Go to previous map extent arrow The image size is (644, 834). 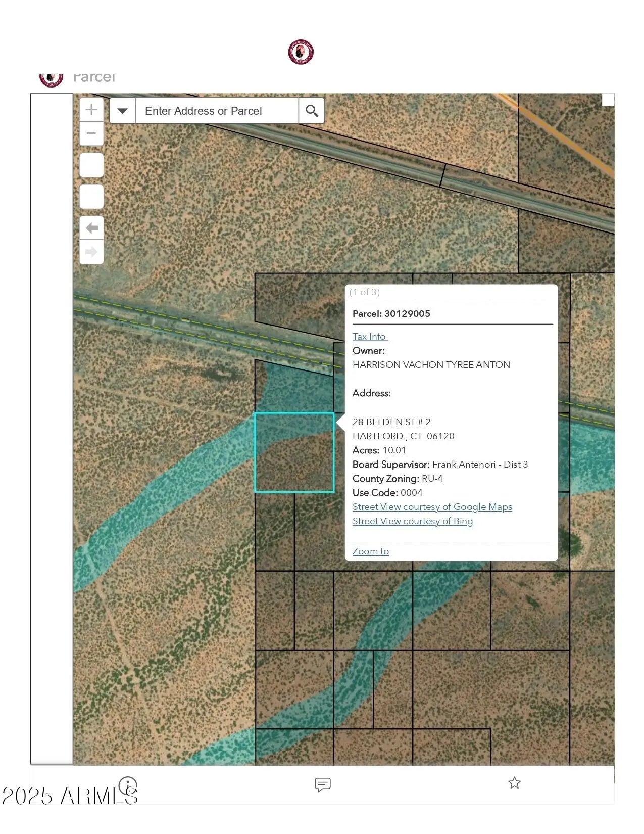pos(91,228)
